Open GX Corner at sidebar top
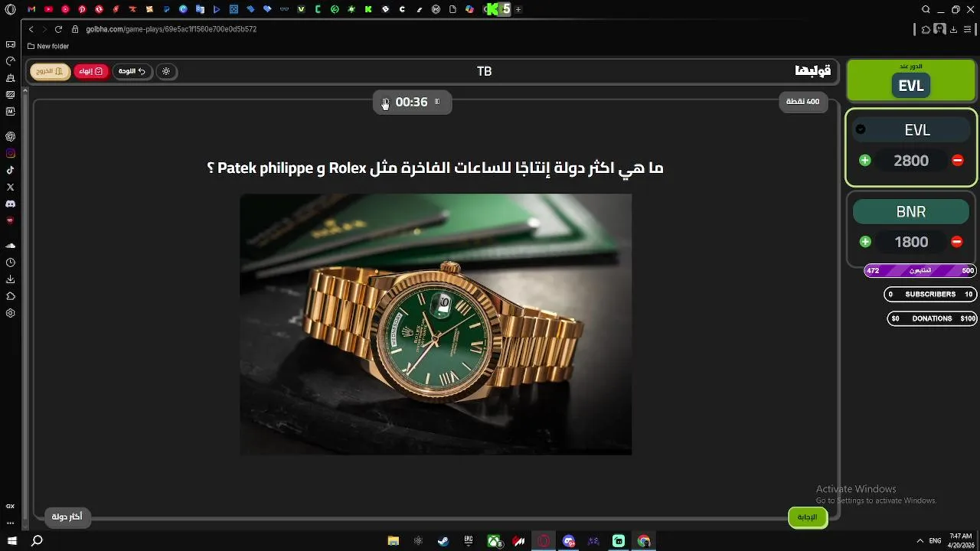 (10, 44)
